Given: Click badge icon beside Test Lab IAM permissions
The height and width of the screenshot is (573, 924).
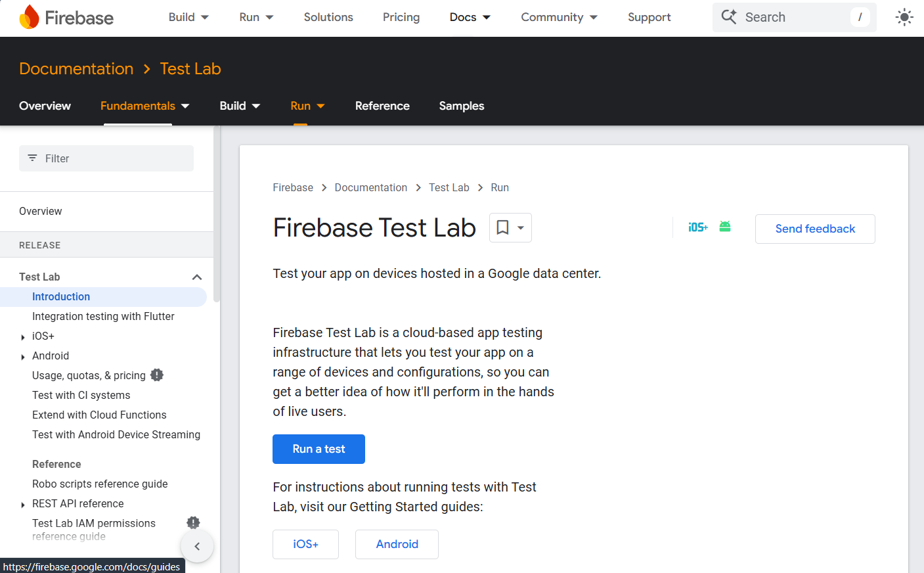Looking at the screenshot, I should pos(193,522).
